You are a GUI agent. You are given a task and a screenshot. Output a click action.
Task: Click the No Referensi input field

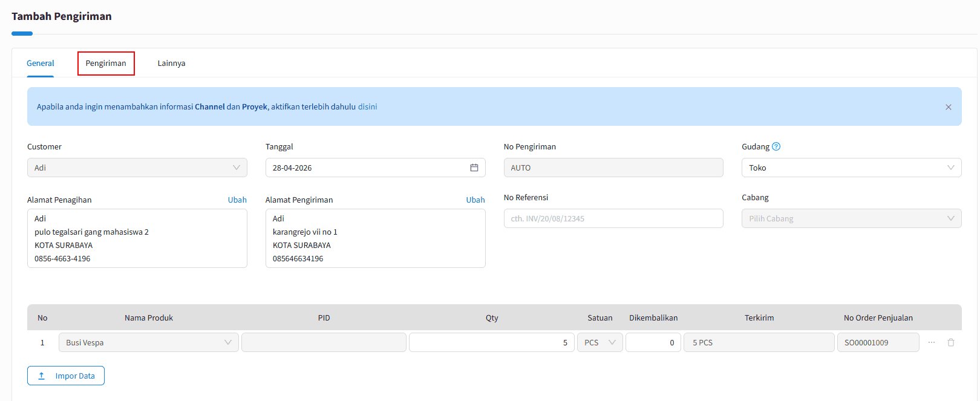[613, 218]
